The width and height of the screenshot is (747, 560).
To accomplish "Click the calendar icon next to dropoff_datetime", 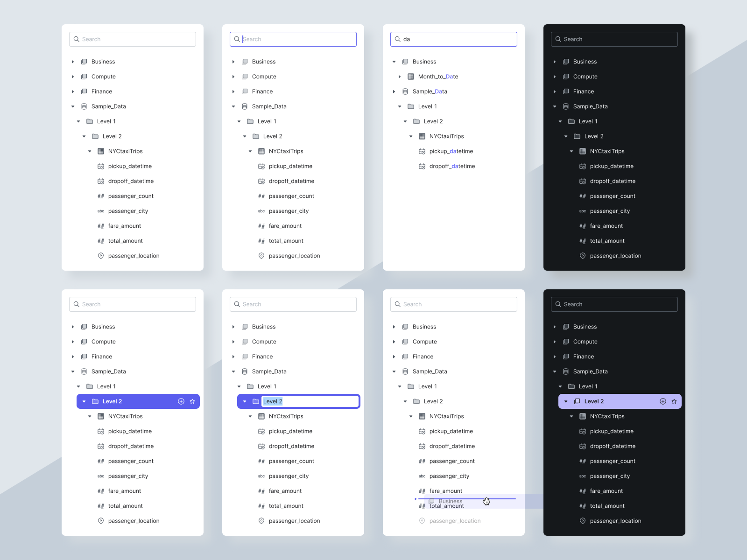I will (x=101, y=181).
